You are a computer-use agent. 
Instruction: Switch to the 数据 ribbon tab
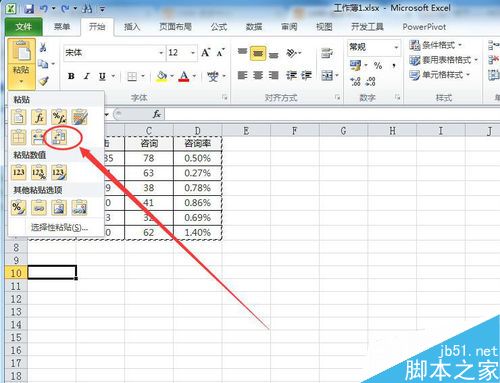pos(254,27)
